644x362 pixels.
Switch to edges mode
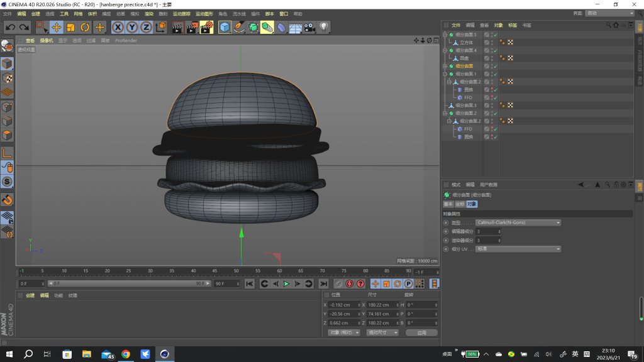7,121
